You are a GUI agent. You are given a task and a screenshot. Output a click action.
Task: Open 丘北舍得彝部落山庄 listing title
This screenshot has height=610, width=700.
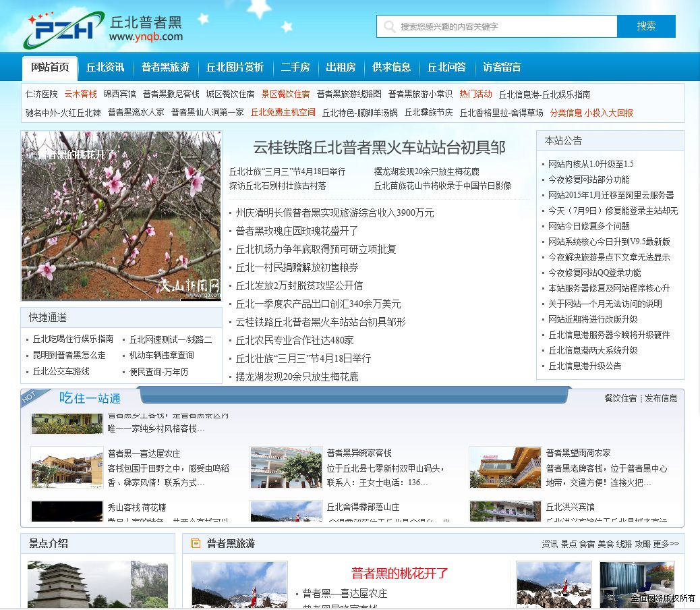(x=363, y=507)
